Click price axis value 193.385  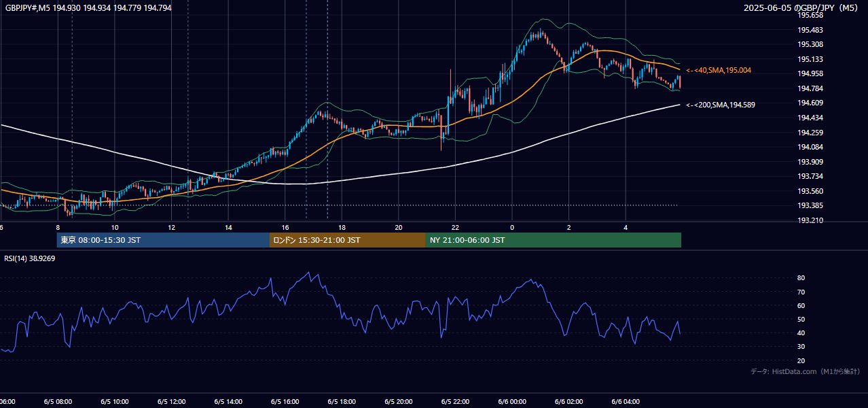coord(810,205)
